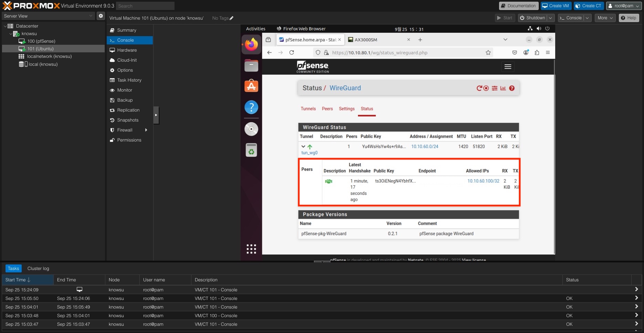Open Firefox recent tabs view icon
Viewport: 644px width, 333px height.
tap(268, 40)
